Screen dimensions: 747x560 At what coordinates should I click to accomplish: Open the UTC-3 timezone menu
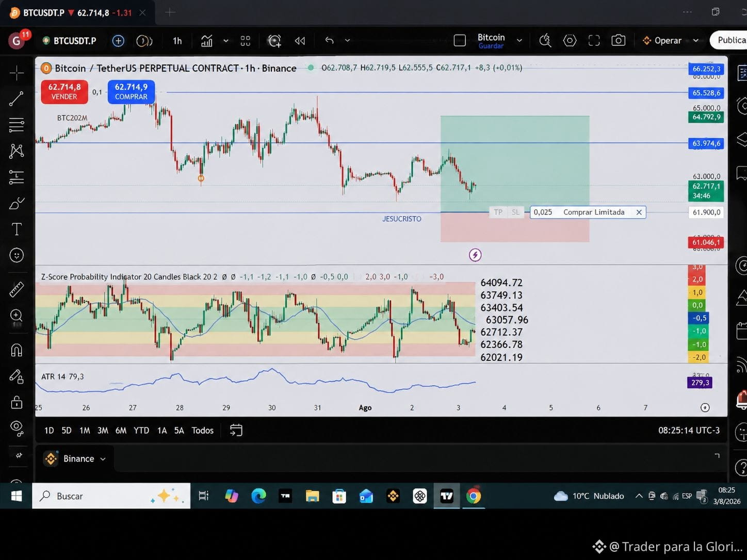[x=689, y=430]
